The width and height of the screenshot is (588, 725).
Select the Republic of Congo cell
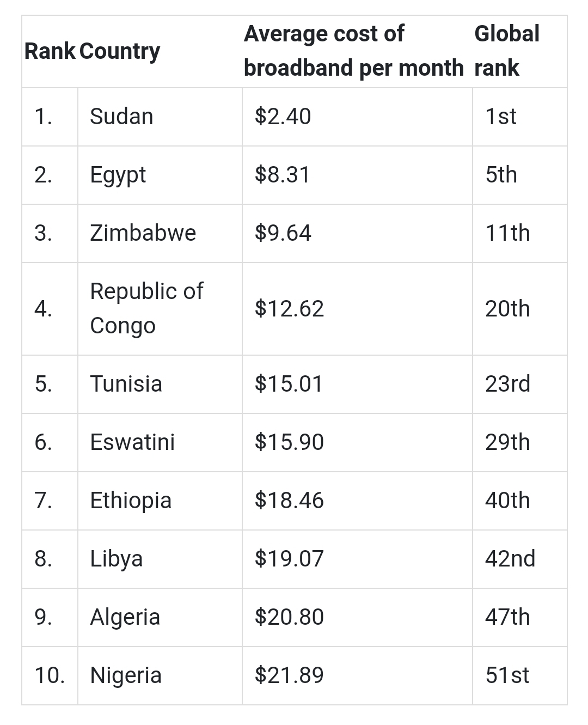tap(160, 309)
